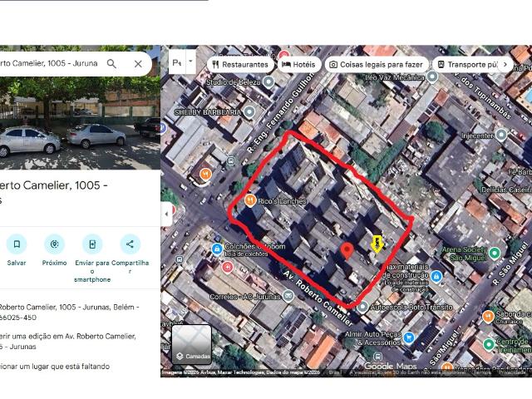This screenshot has height=399, width=532.
Task: Click bus stop icon beside Colchões Ortobom
Action: pyautogui.click(x=180, y=260)
